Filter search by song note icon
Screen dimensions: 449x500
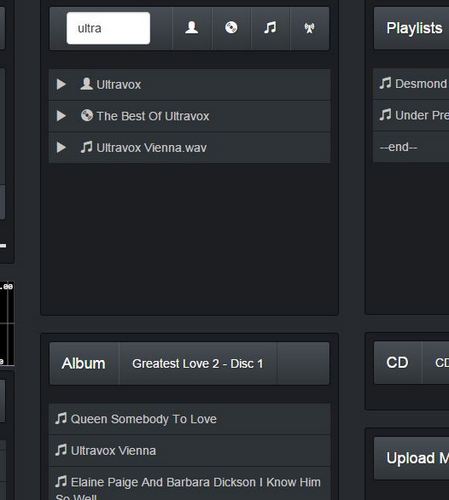(270, 28)
